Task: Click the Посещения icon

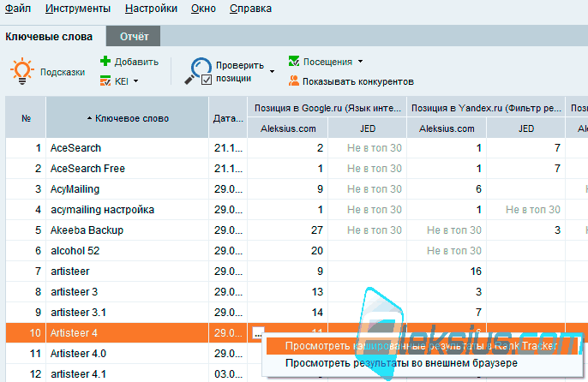Action: [294, 61]
